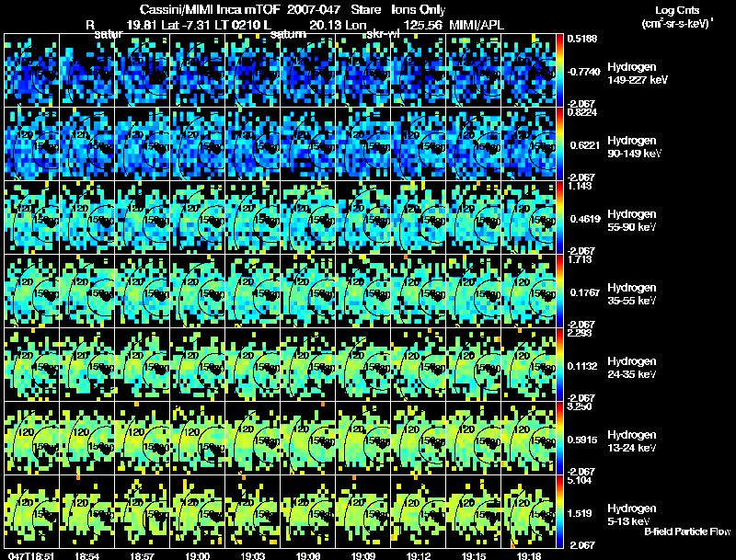Screen dimensions: 736x560
Task: Pick the '19:15' time label
Action: point(474,556)
